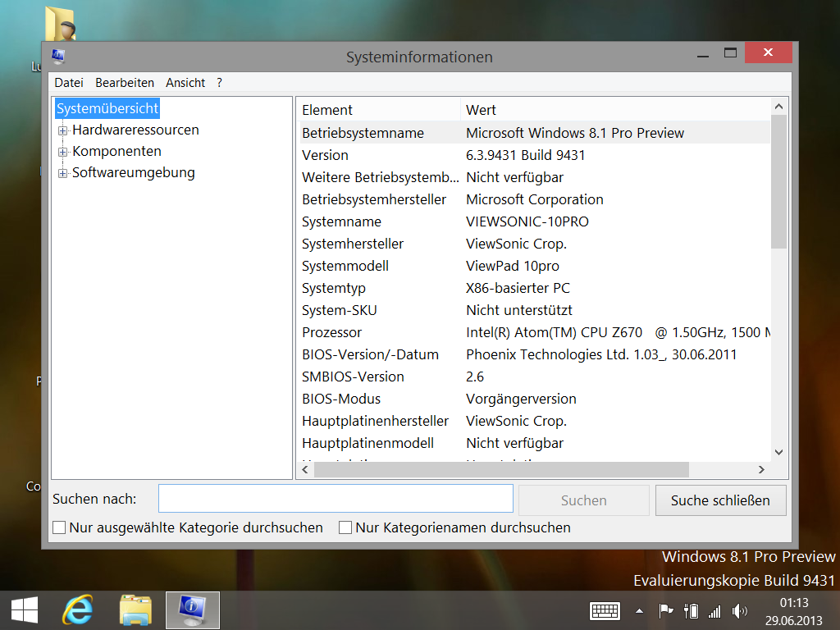Select the Systemmodell row
Screen dimensions: 840x630
point(533,266)
